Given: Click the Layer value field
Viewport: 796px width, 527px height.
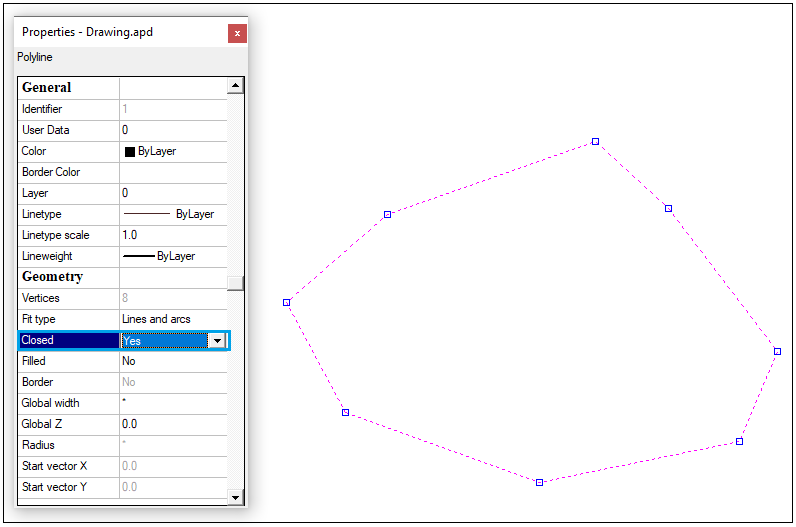Looking at the screenshot, I should (x=172, y=193).
